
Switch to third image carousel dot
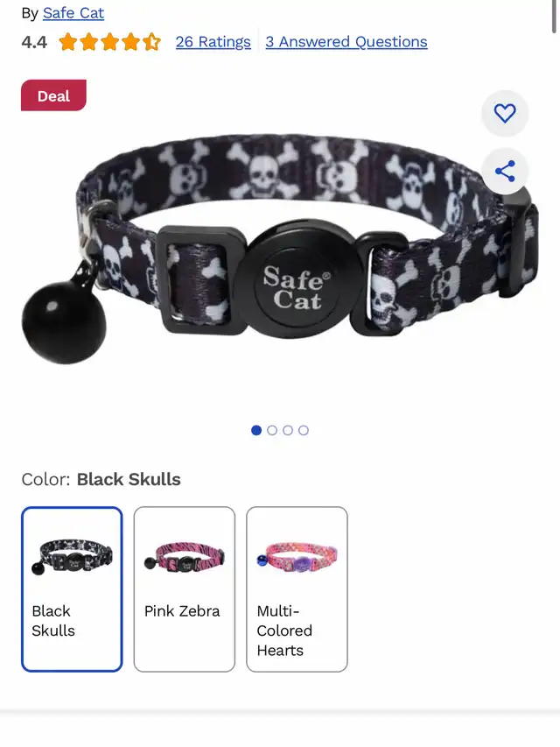[x=288, y=430]
